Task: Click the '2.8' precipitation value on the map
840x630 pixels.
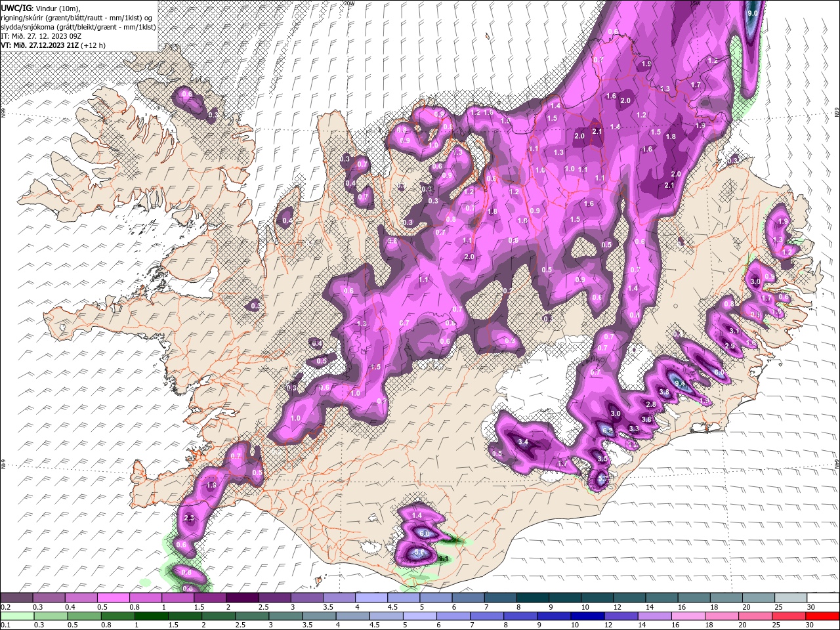Action: pyautogui.click(x=651, y=404)
